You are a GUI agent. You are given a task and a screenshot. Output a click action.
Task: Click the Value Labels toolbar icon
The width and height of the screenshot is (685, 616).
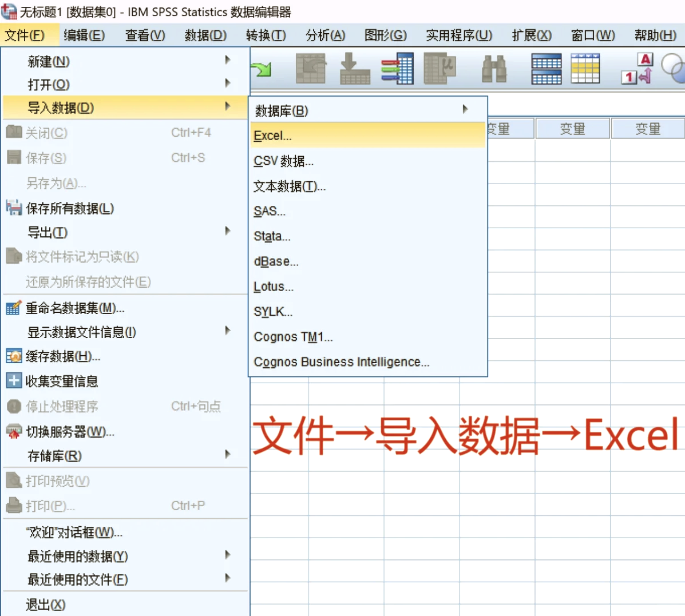pos(638,68)
